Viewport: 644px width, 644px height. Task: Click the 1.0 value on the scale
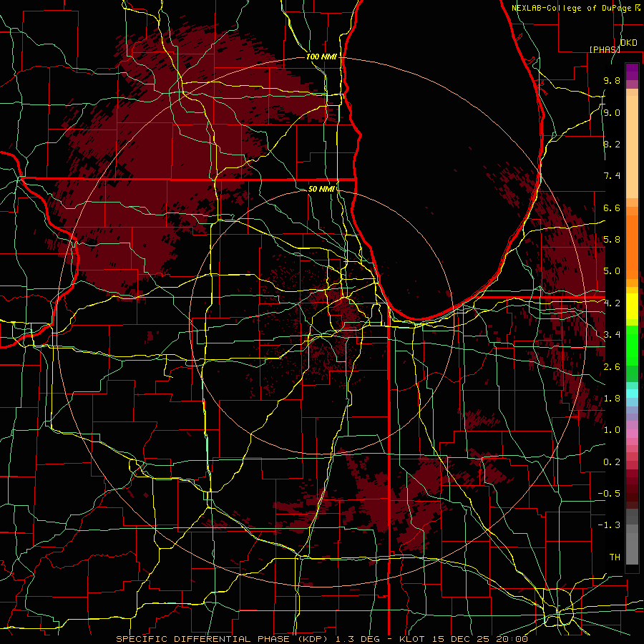click(x=612, y=430)
